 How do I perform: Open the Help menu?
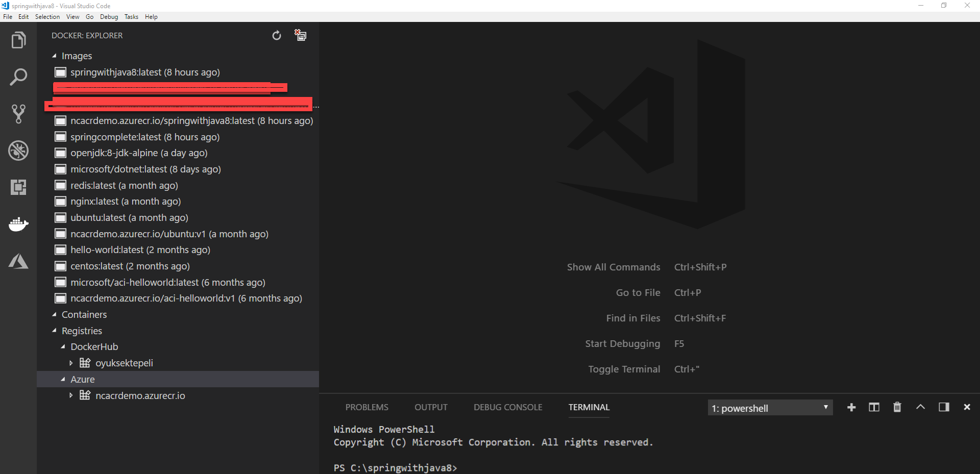tap(151, 17)
